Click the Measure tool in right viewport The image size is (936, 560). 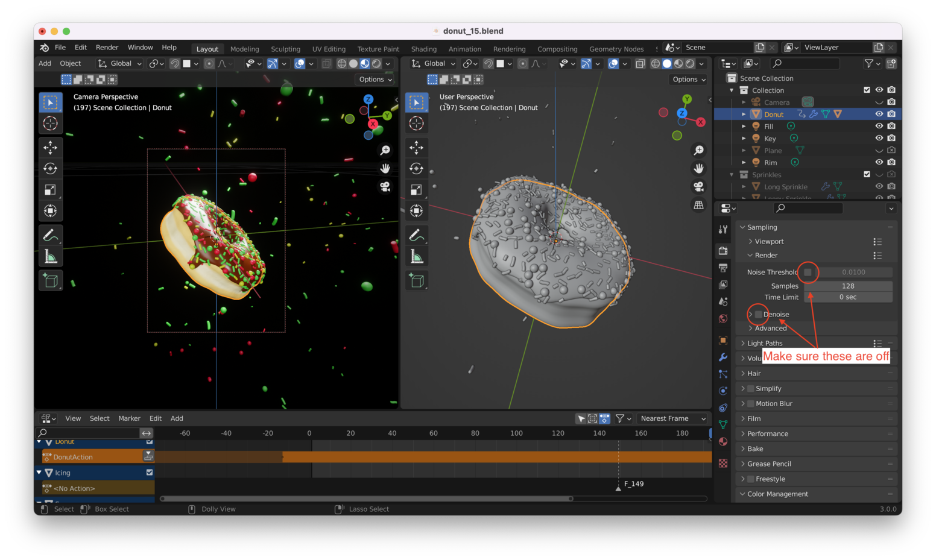tap(417, 257)
